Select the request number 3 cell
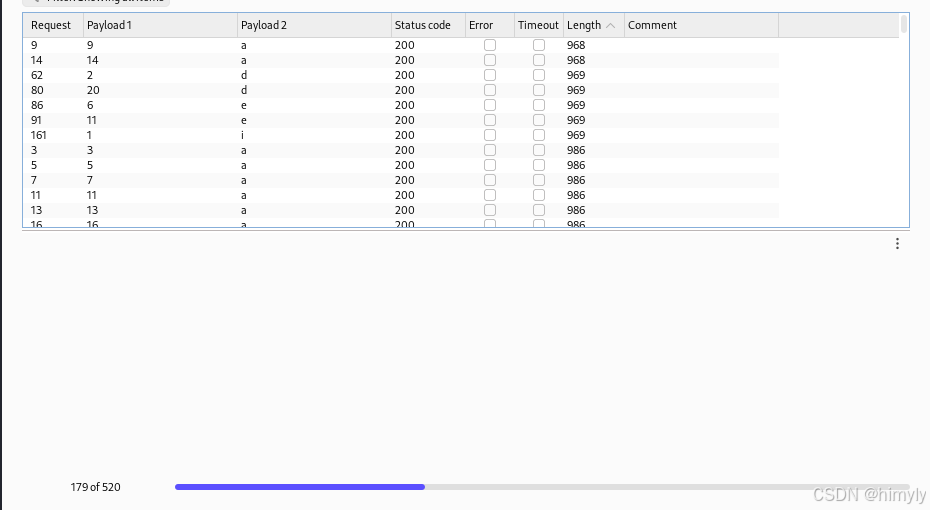The height and width of the screenshot is (510, 930). (x=34, y=150)
